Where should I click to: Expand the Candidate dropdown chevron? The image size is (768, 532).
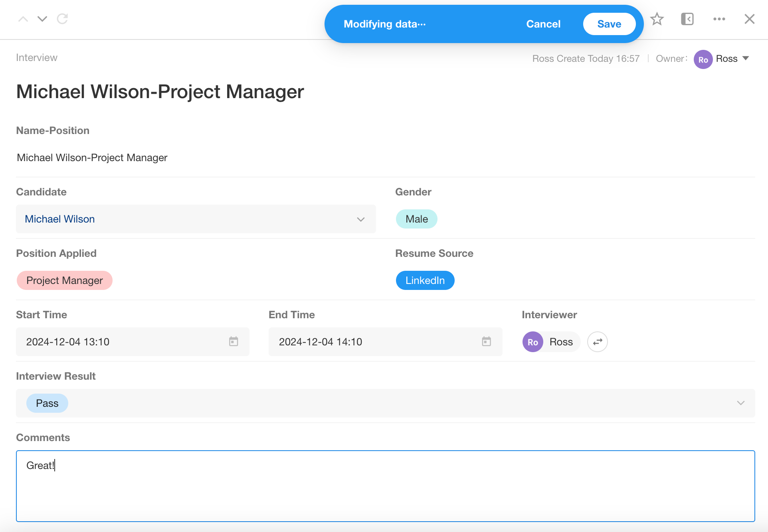[x=361, y=219]
